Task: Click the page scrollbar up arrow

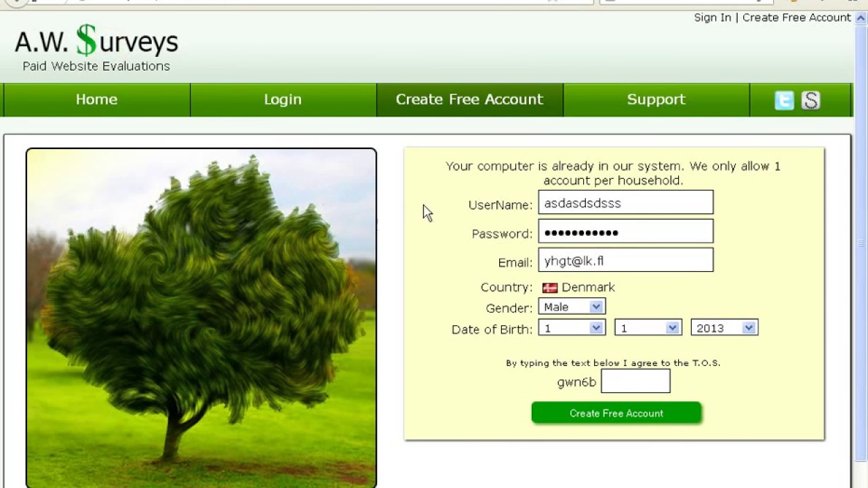Action: 861,18
